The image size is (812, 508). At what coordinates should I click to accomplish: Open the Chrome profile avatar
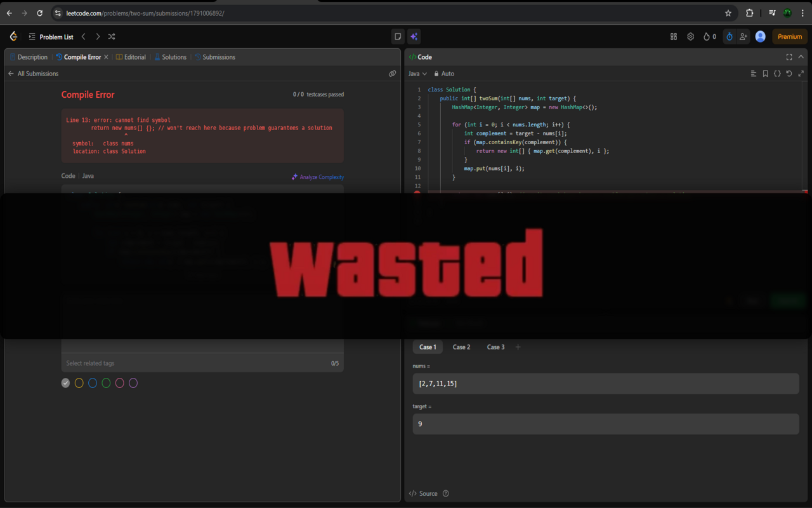[787, 13]
